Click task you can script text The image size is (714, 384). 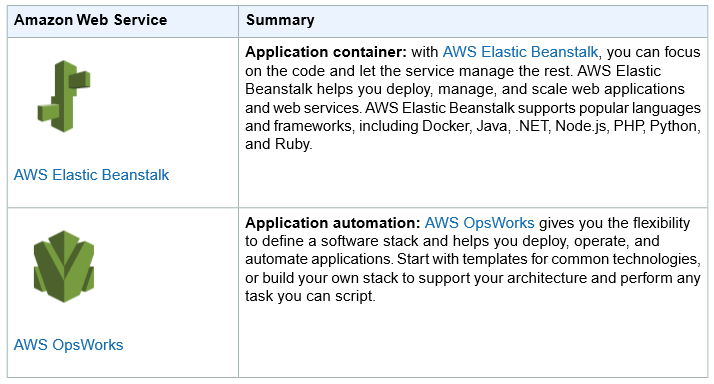(x=310, y=296)
